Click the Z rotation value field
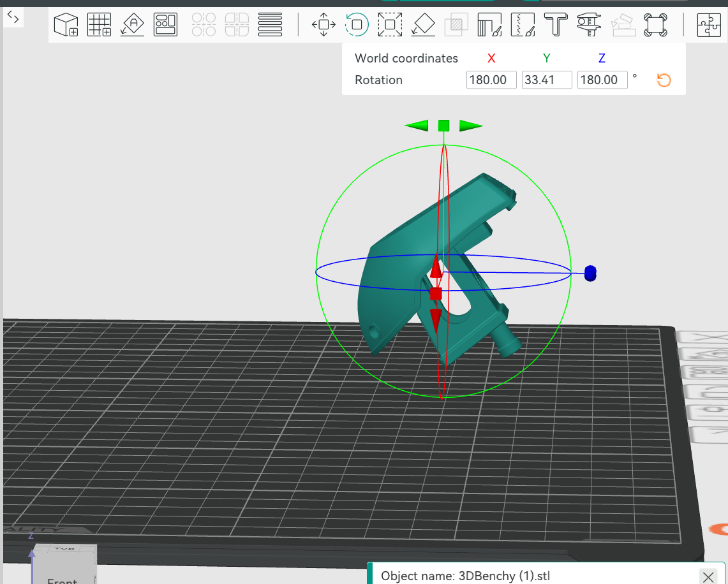Image resolution: width=728 pixels, height=584 pixels. (x=602, y=80)
